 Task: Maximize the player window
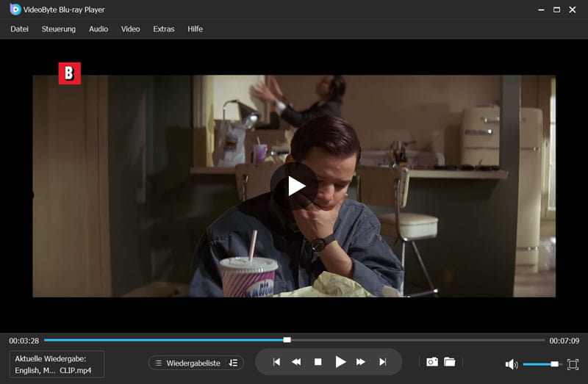tap(557, 10)
